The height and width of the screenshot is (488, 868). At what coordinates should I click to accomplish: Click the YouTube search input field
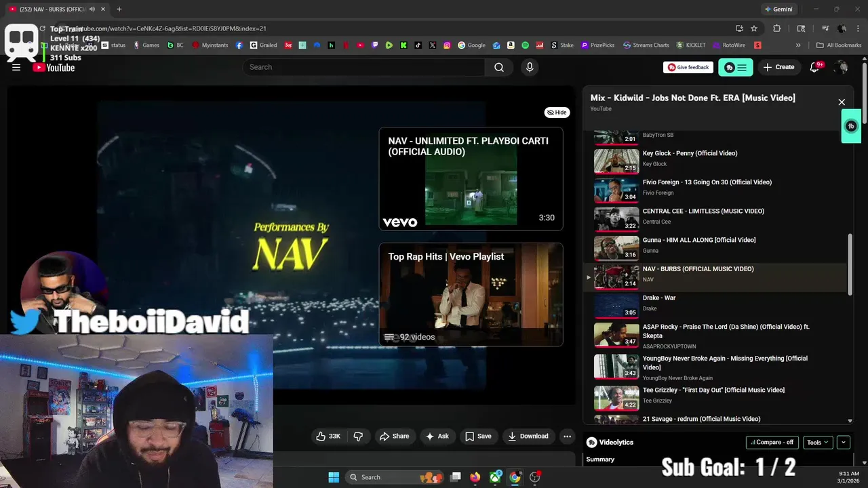[363, 67]
